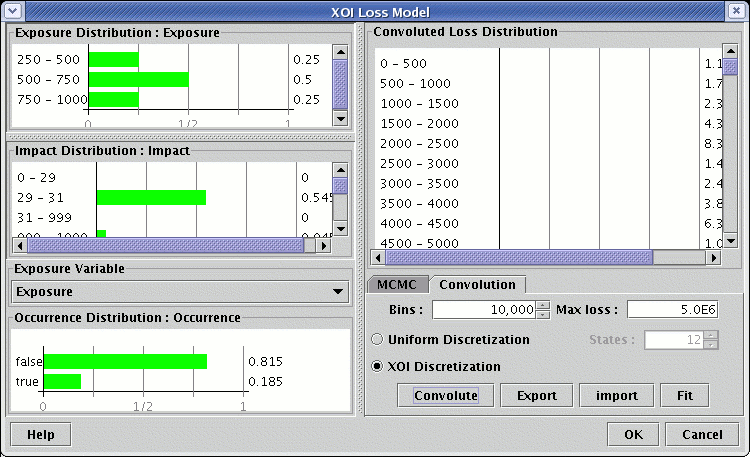The height and width of the screenshot is (457, 750).
Task: Select the 31 - 999 impact row
Action: point(171,218)
